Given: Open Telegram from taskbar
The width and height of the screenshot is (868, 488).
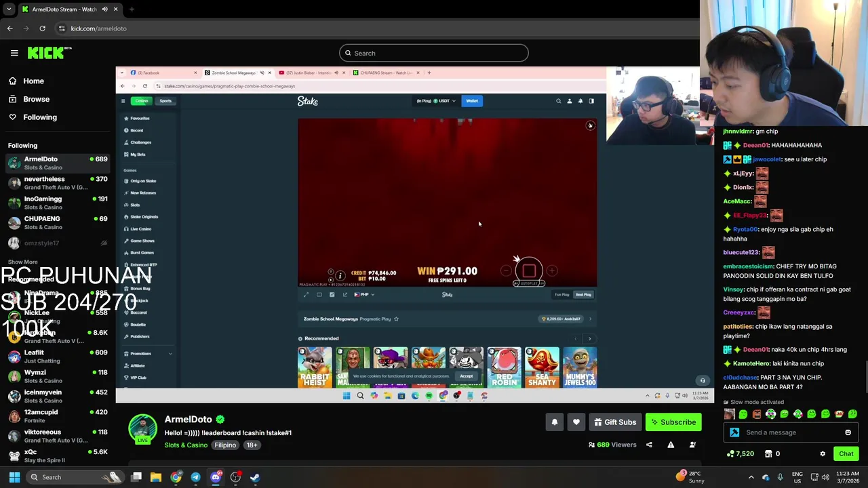Looking at the screenshot, I should pyautogui.click(x=195, y=477).
